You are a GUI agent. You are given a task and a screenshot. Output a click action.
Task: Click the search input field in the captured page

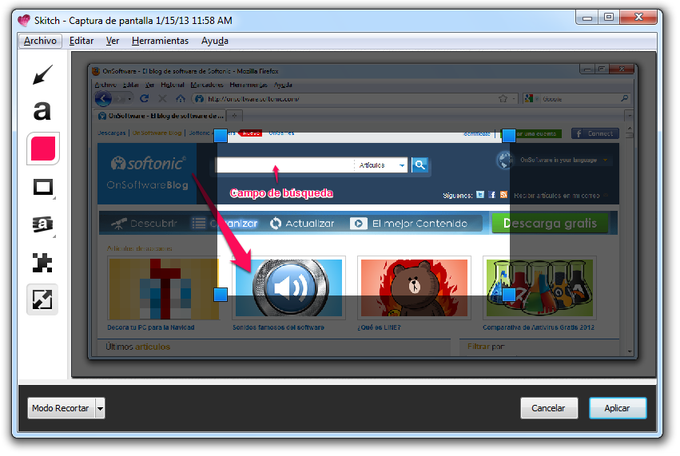[x=285, y=165]
